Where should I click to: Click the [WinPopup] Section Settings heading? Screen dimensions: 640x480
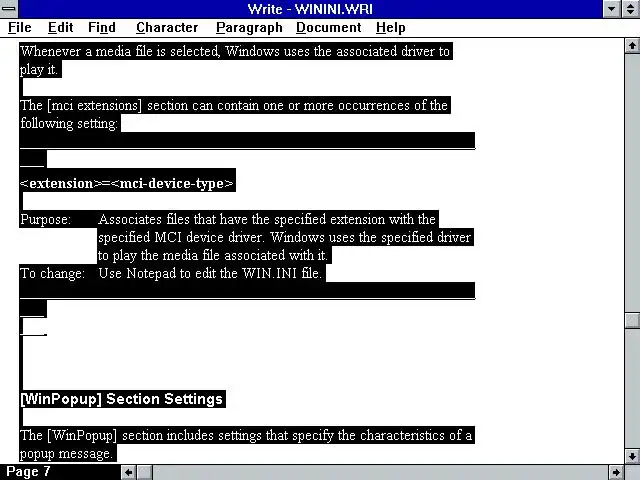click(122, 399)
